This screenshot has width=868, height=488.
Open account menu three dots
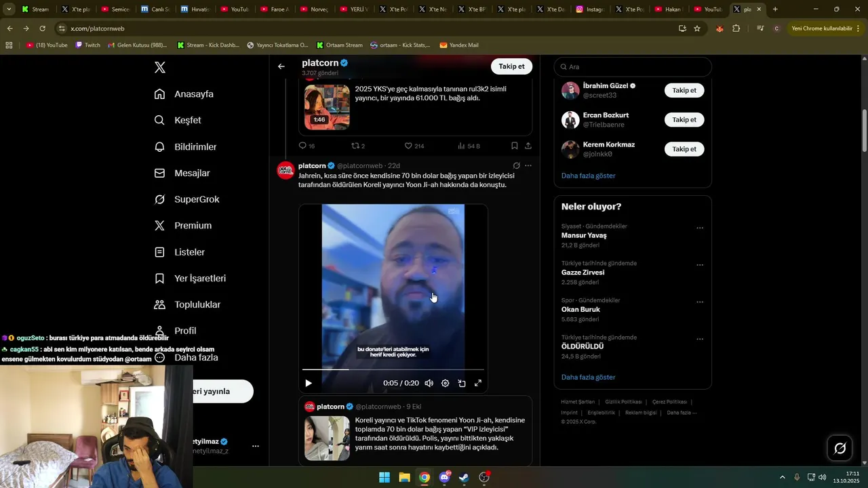point(256,446)
